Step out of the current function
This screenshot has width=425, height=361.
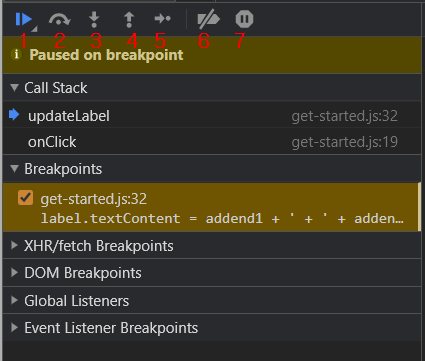coord(129,20)
